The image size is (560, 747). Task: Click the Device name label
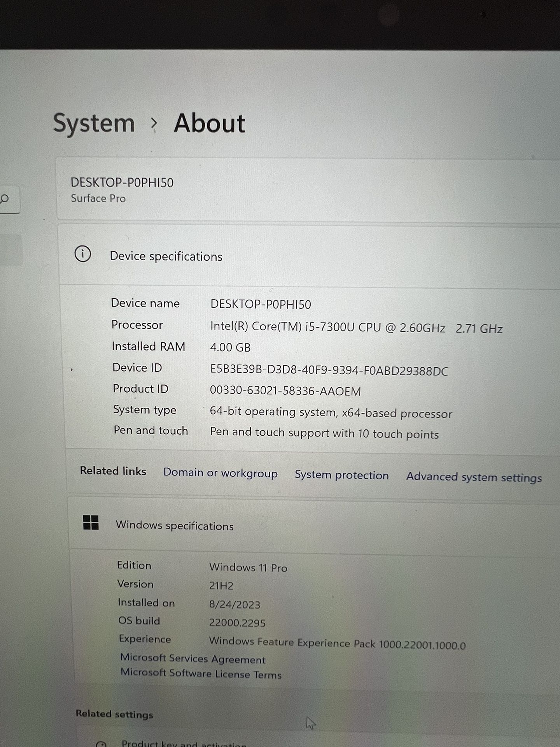pyautogui.click(x=145, y=303)
